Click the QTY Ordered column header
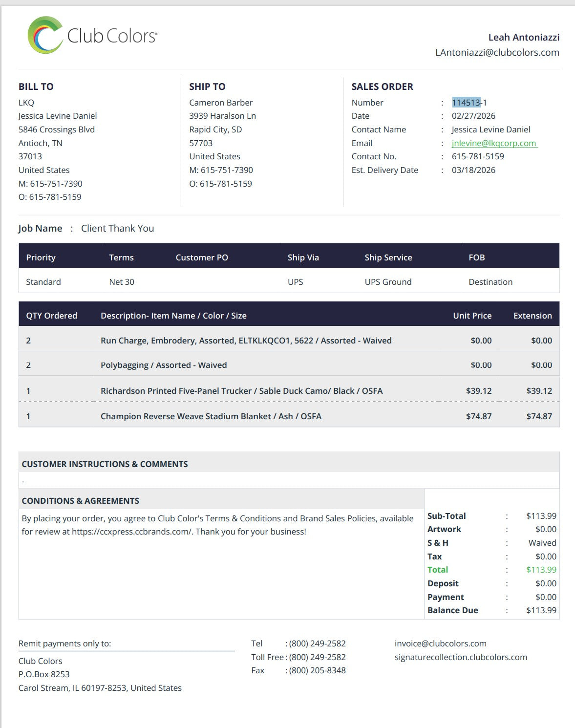The height and width of the screenshot is (728, 575). [x=52, y=316]
